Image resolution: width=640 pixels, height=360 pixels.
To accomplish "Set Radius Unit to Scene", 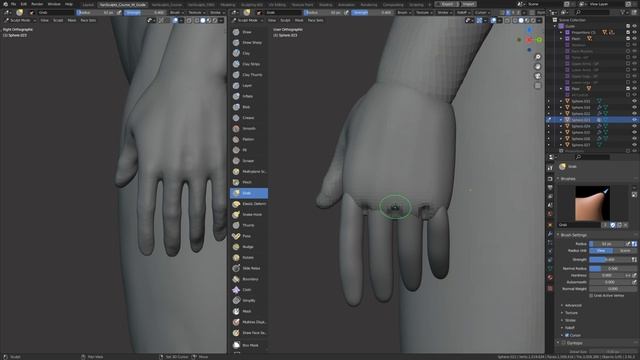I will (x=625, y=251).
